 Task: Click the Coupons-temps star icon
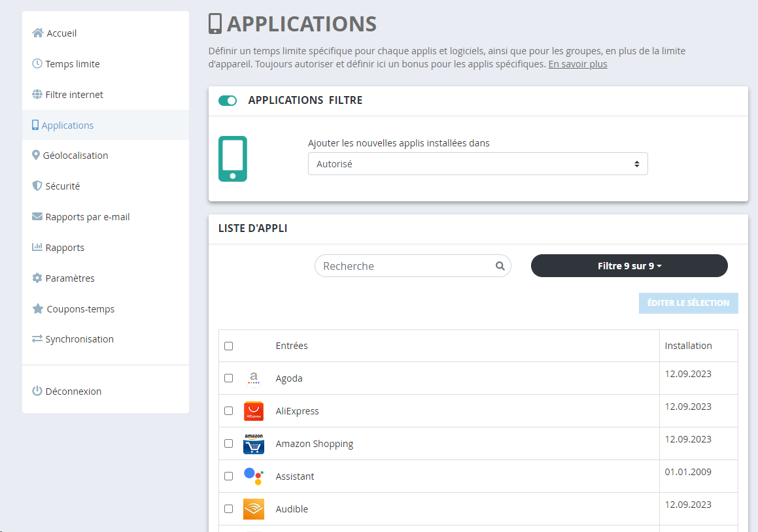tap(37, 308)
